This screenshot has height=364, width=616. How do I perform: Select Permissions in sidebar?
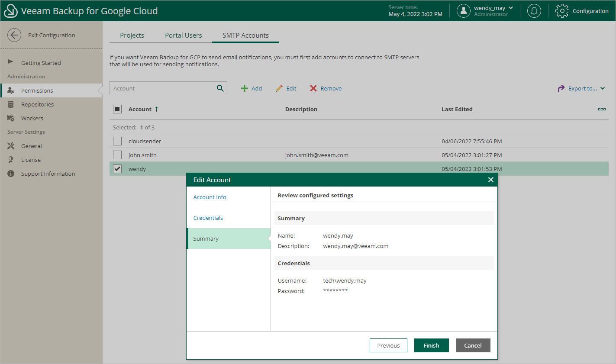(x=37, y=90)
